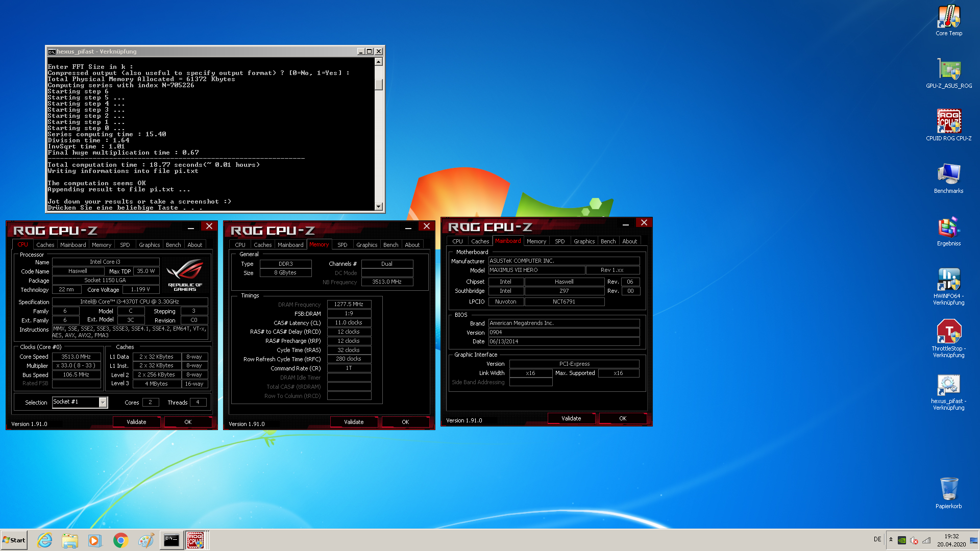Click the BIOS Date value 06/13/2014
This screenshot has height=551, width=980.
coord(564,341)
